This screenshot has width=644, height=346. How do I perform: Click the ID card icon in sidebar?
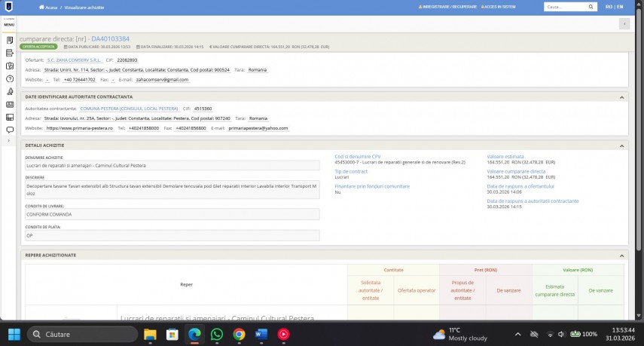[x=9, y=104]
